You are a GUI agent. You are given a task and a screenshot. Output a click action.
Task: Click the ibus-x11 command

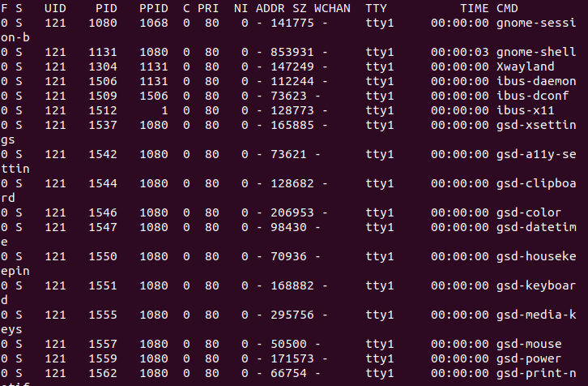(526, 110)
